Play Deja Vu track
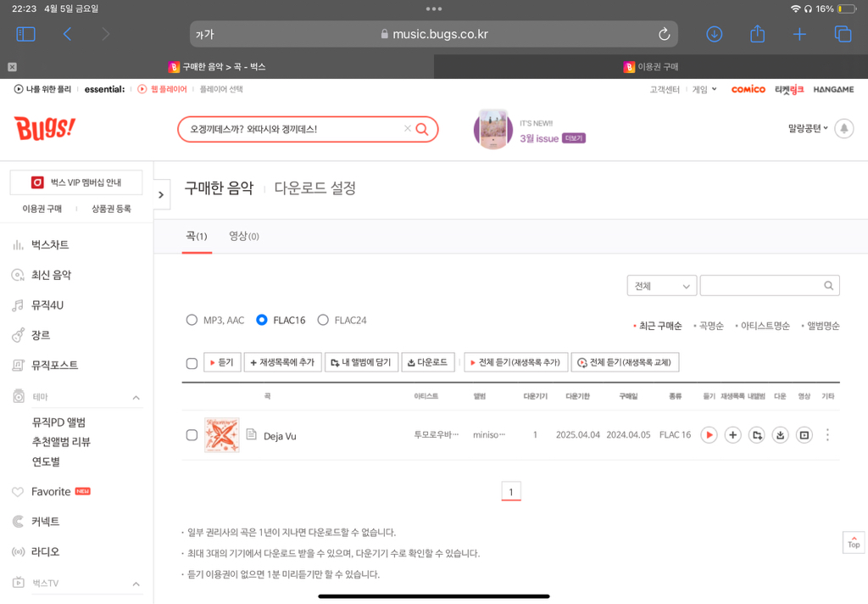This screenshot has width=868, height=604. pos(709,435)
